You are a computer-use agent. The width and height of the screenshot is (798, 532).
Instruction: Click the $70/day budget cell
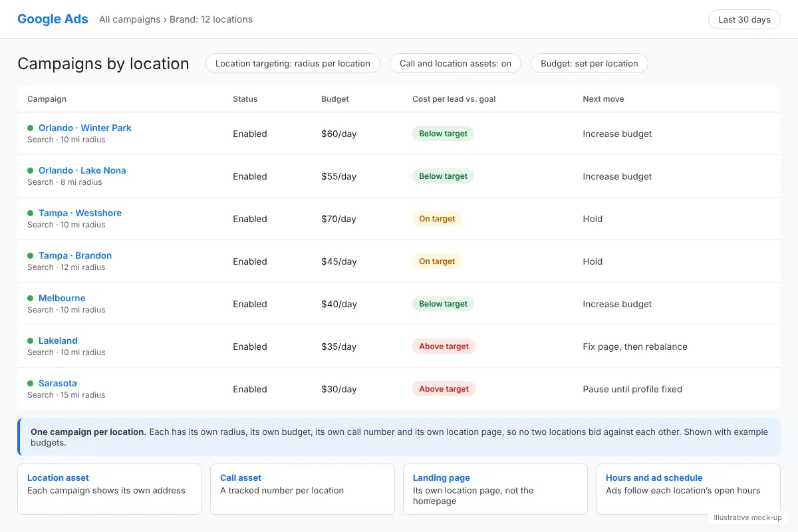tap(339, 219)
